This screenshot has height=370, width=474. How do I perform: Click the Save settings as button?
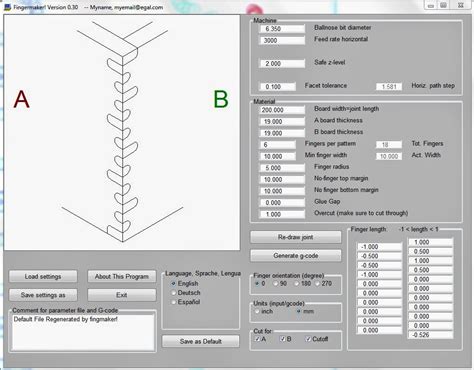43,295
